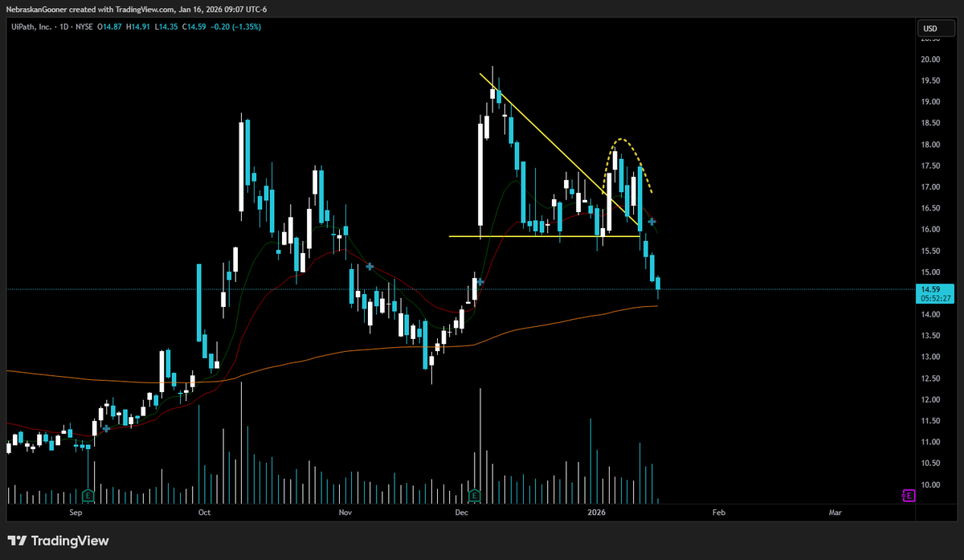964x560 pixels.
Task: Click the green September earnings icon on timeline
Action: coord(88,497)
